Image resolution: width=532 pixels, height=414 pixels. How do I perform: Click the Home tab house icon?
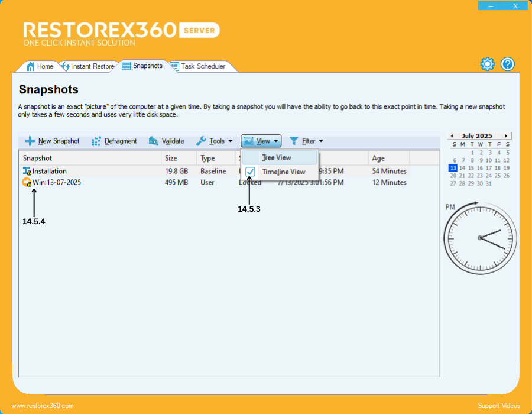[x=31, y=66]
